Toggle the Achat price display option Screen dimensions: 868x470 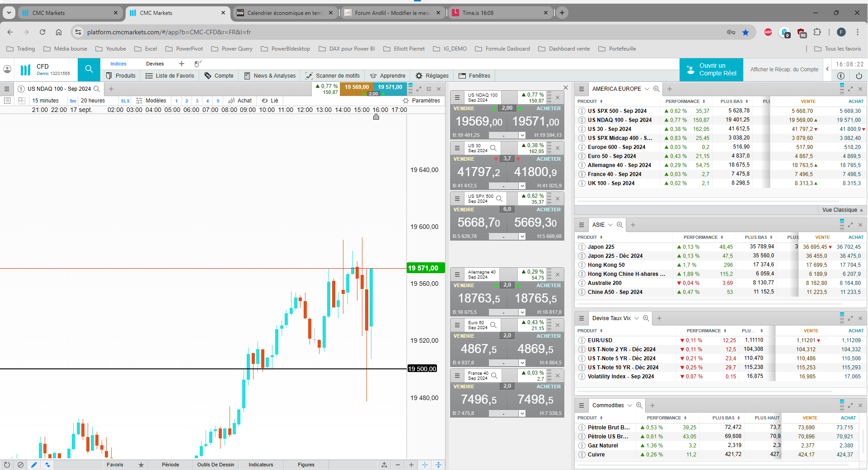(240, 101)
